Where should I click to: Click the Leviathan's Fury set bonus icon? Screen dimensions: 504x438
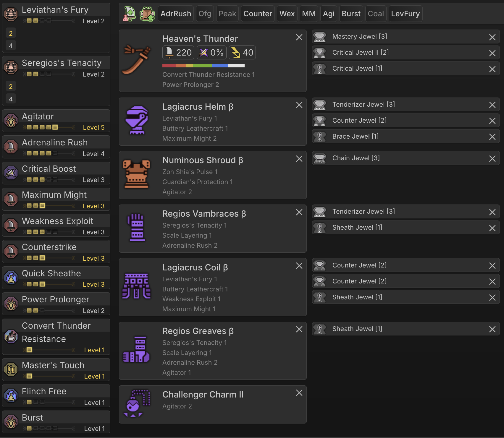point(11,14)
